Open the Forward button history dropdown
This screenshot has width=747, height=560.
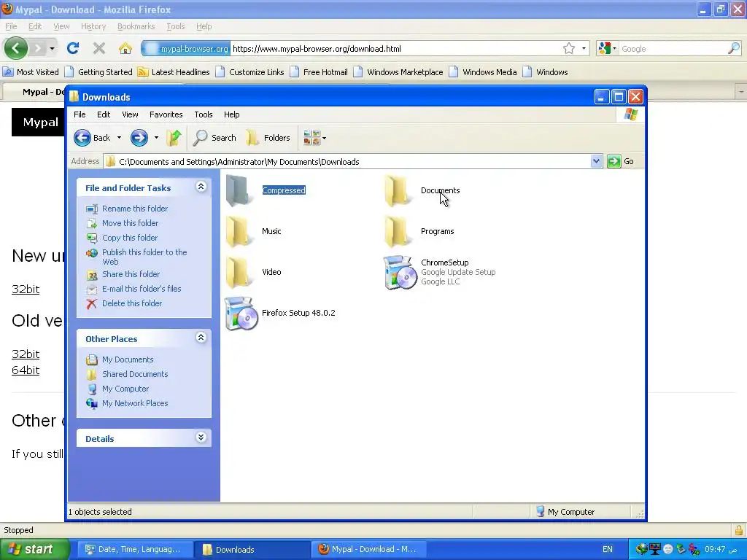pos(156,138)
